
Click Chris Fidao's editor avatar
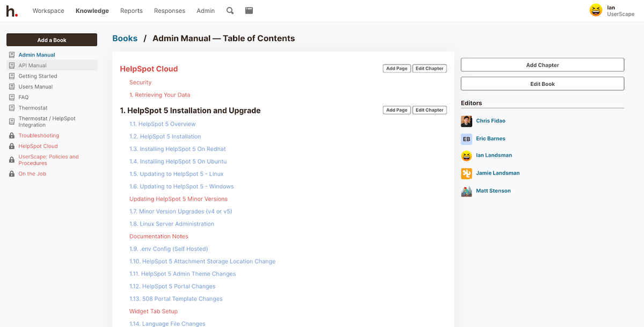(x=466, y=121)
